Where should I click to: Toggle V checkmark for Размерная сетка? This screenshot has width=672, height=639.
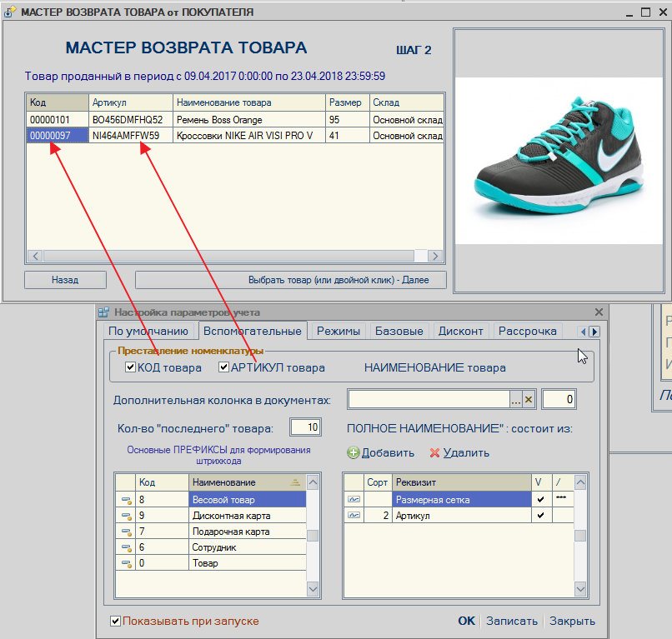coord(541,499)
